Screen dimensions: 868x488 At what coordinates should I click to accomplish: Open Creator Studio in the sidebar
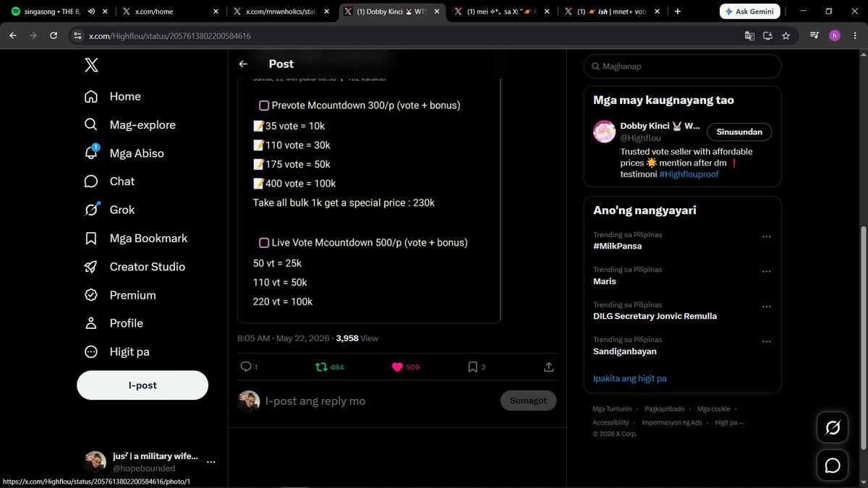135,267
